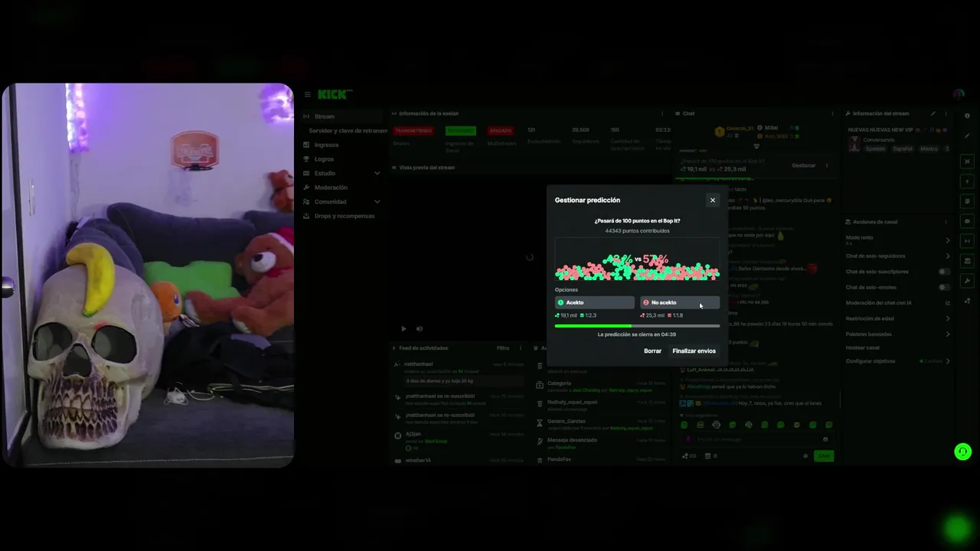980x551 pixels.
Task: Open Feed de actividades three-dot menu
Action: [x=521, y=348]
